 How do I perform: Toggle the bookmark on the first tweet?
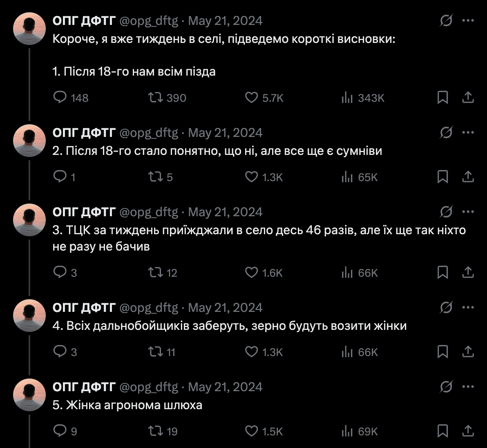pos(442,98)
